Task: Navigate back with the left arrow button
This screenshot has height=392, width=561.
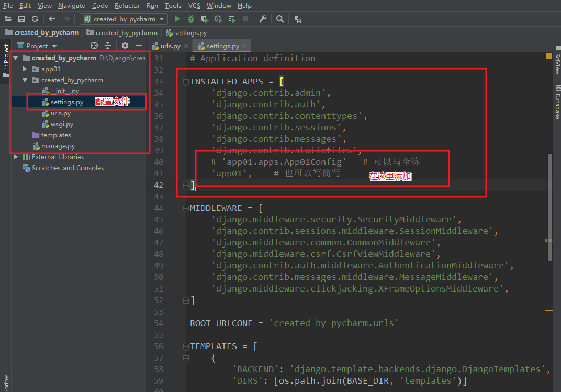Action: tap(51, 19)
